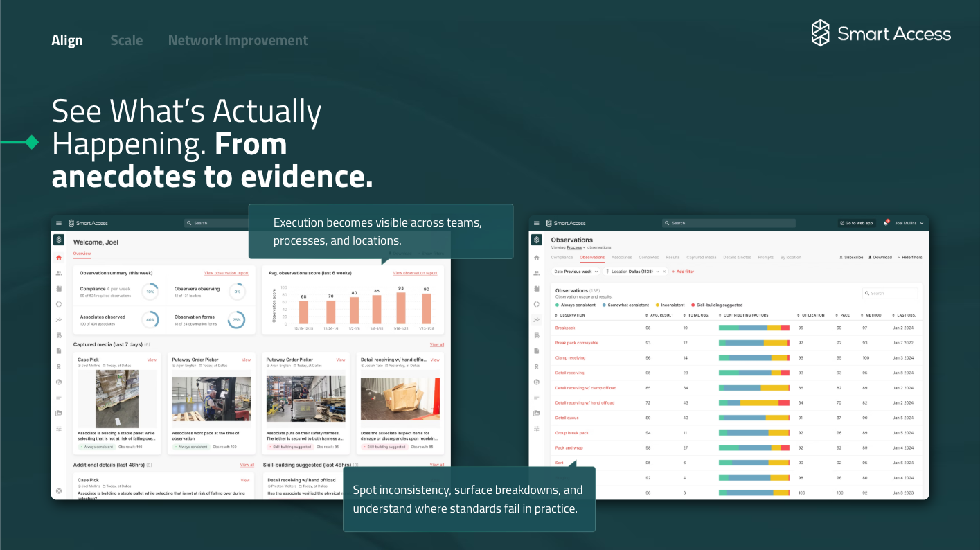Open the help icon at the bottom of the Welcome sidebar
Viewport: 980px width, 550px height.
tap(59, 491)
